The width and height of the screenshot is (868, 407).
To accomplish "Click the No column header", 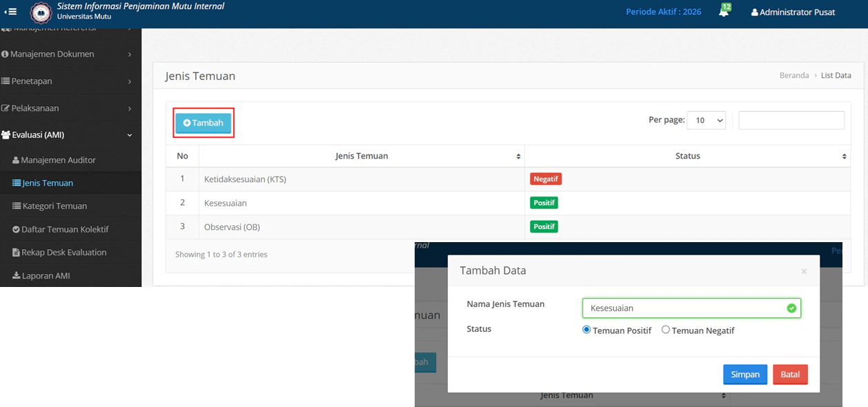I will pyautogui.click(x=182, y=156).
